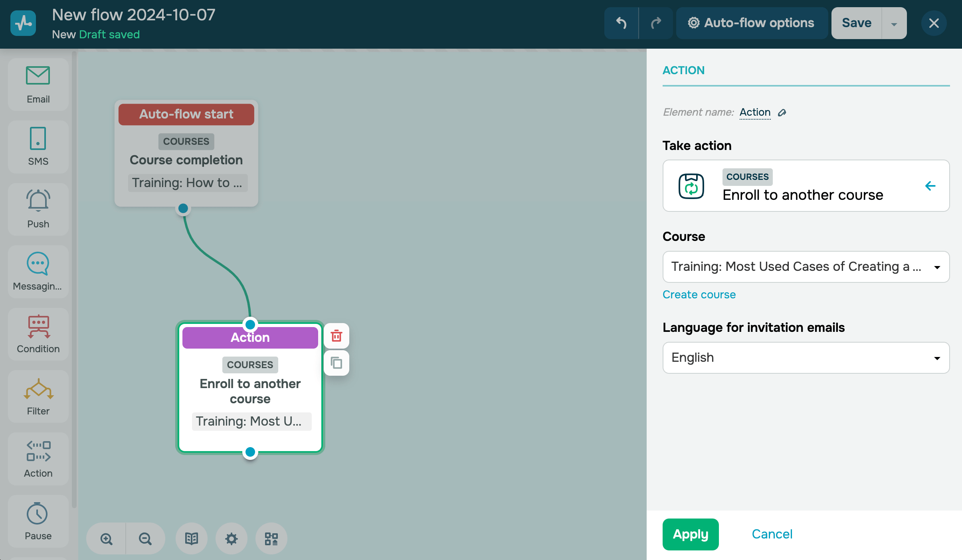Click the undo arrow button
Image resolution: width=962 pixels, height=560 pixels.
click(621, 23)
